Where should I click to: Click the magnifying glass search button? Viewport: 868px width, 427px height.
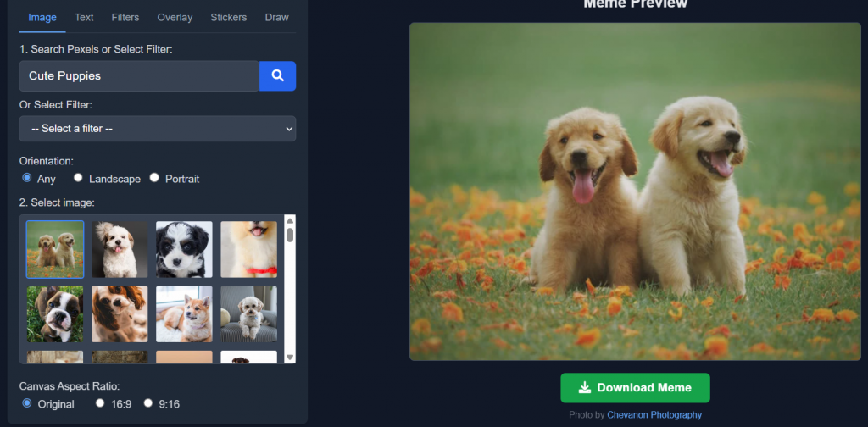pos(277,75)
